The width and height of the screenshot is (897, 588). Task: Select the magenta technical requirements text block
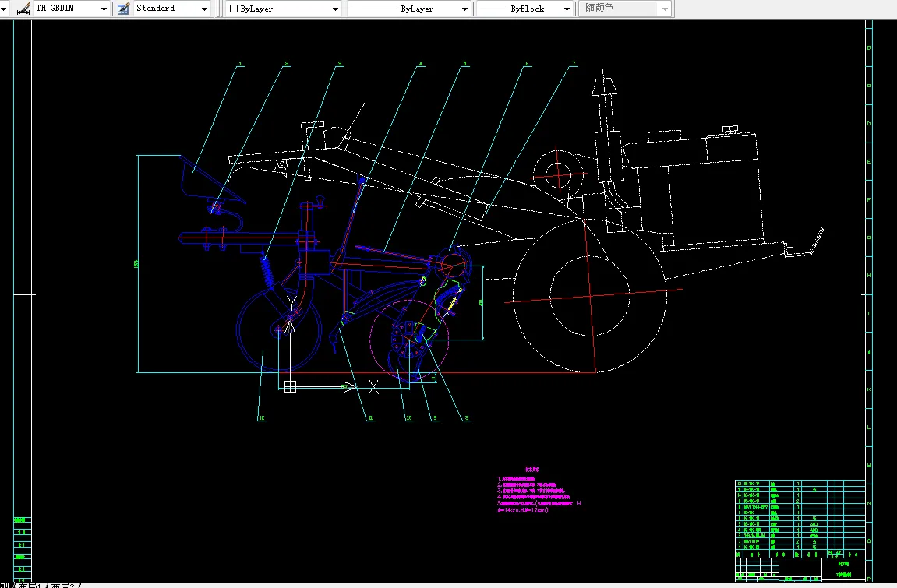(538, 491)
